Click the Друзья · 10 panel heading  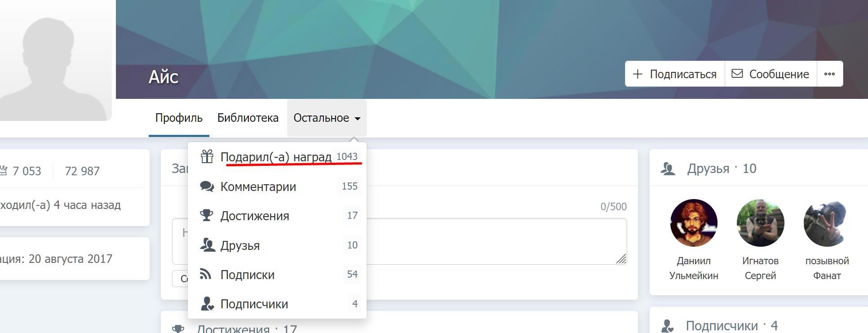click(x=722, y=169)
